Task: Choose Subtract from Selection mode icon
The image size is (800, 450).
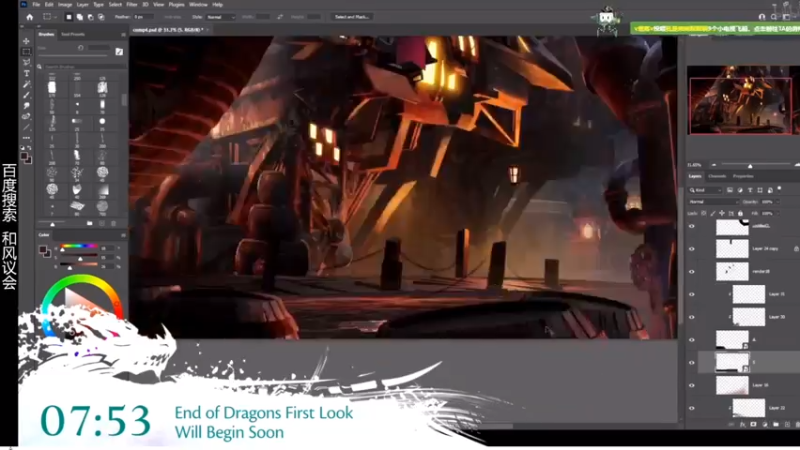Action: tap(90, 17)
